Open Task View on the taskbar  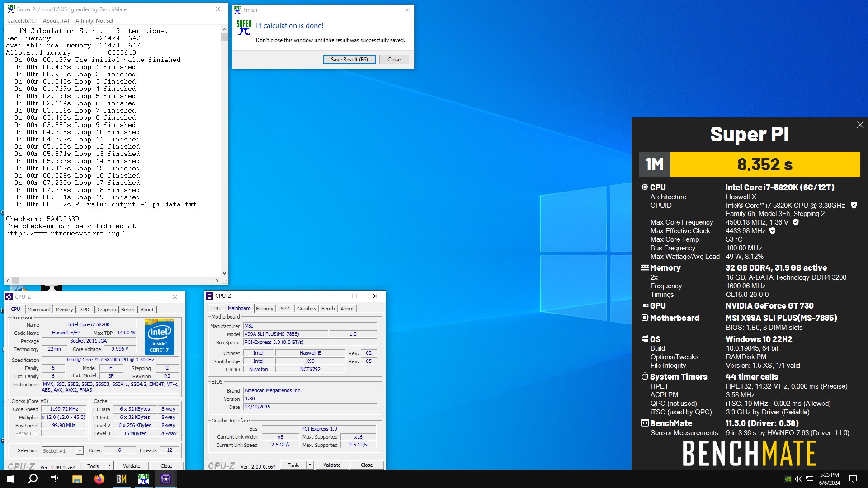(54, 479)
